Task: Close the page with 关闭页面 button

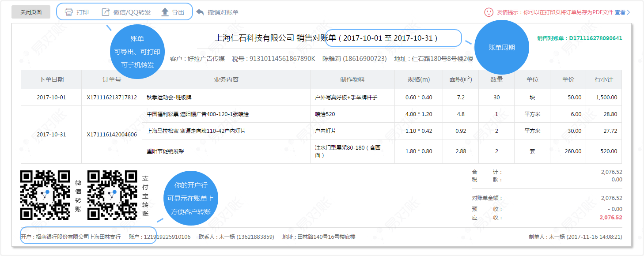Action: click(31, 12)
